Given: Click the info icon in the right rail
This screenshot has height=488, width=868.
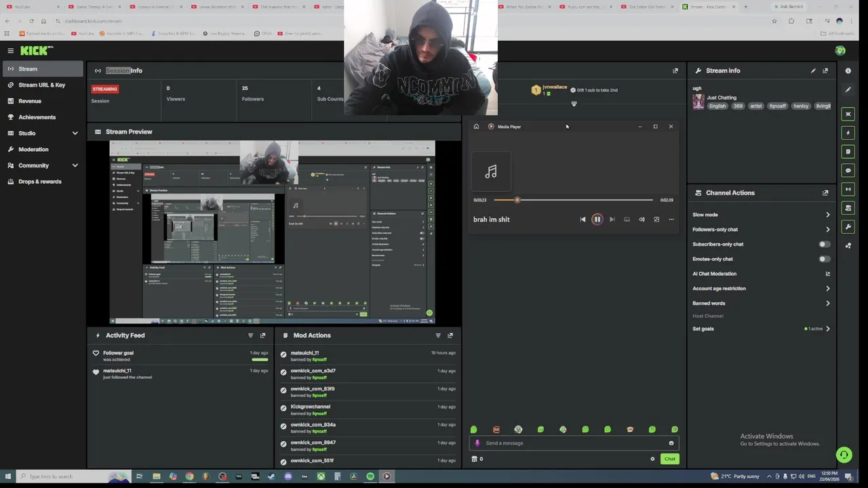Looking at the screenshot, I should [x=848, y=70].
